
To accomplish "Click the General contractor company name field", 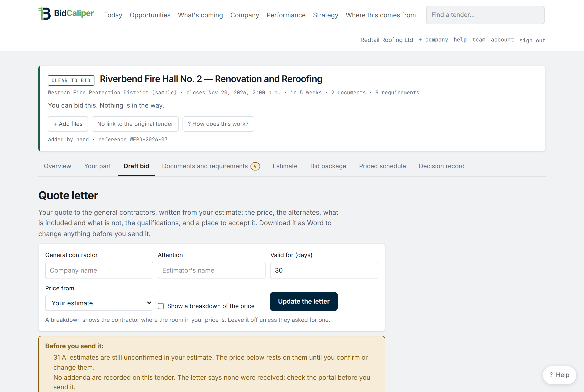I will pos(99,270).
